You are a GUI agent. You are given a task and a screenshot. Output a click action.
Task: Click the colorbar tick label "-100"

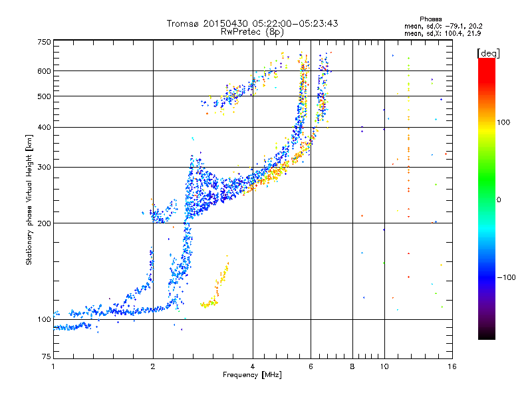(507, 277)
